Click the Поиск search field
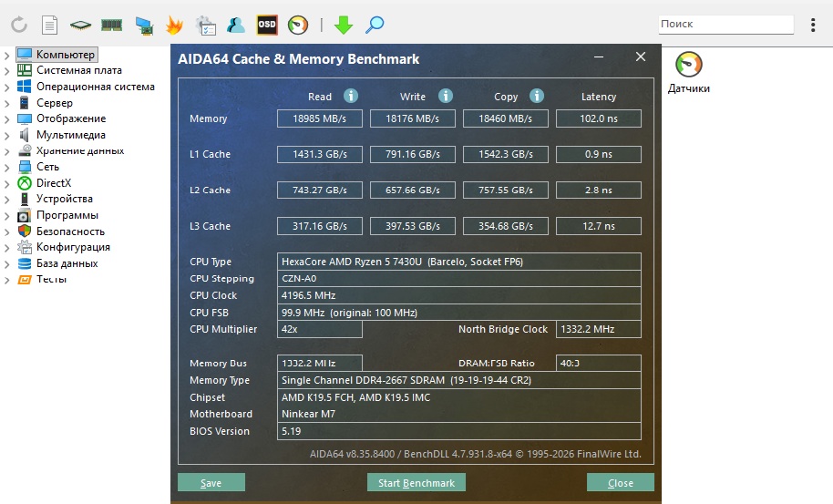833x504 pixels. (725, 24)
